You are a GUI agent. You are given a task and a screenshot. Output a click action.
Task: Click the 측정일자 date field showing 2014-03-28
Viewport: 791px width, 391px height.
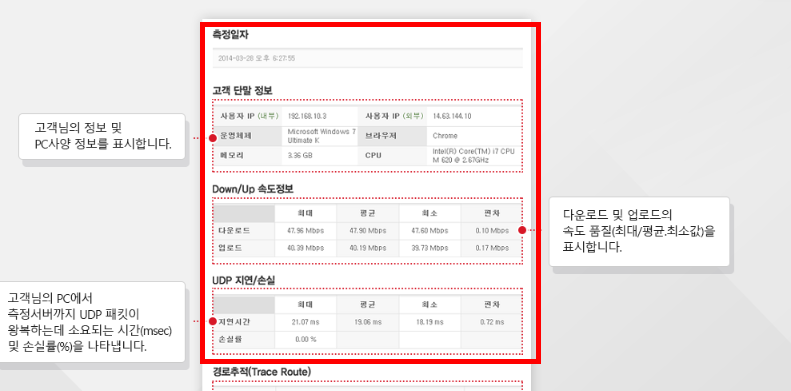pos(368,58)
